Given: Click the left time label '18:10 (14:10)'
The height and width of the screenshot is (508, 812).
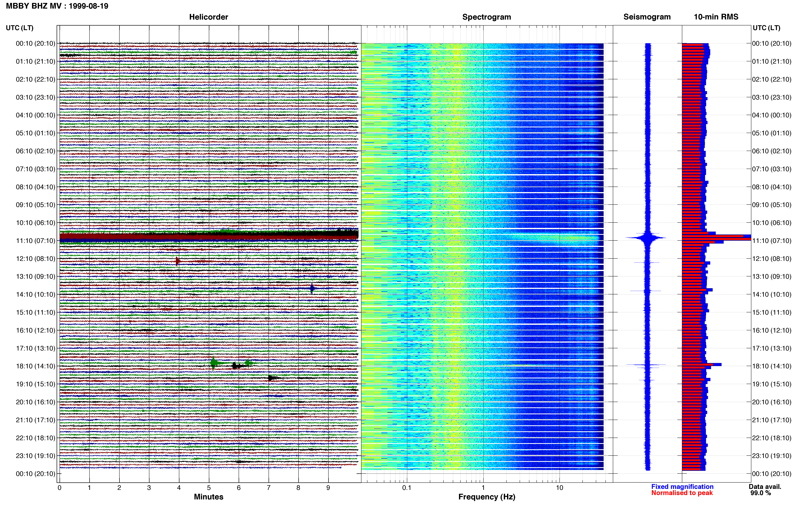Looking at the screenshot, I should (36, 366).
